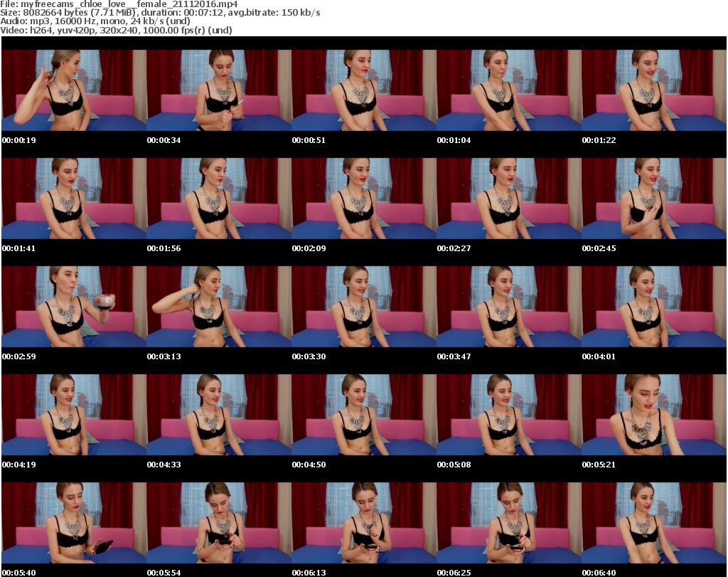The width and height of the screenshot is (728, 577).
Task: Click the '00:06:13' timestamp label
Action: 309,573
